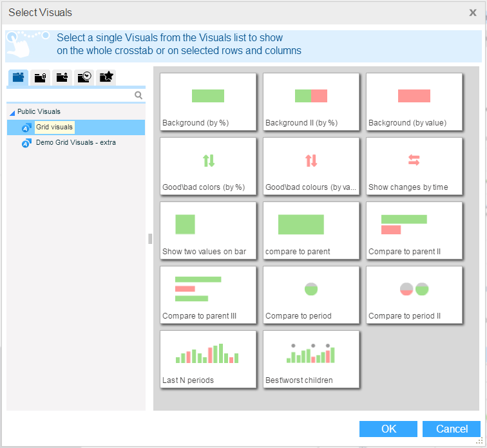Confirm selection with the OK button

pyautogui.click(x=388, y=429)
